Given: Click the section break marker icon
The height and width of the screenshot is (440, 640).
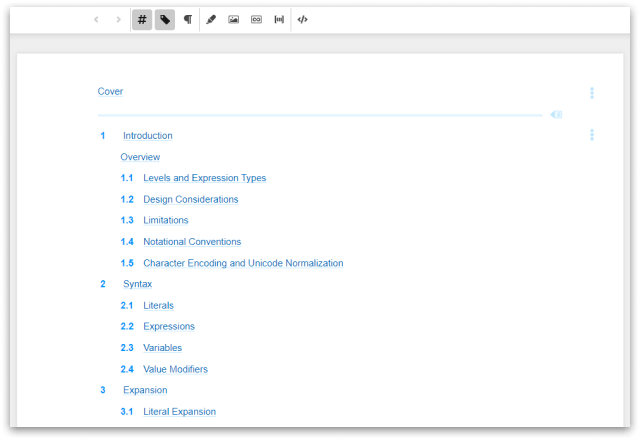Looking at the screenshot, I should [556, 115].
